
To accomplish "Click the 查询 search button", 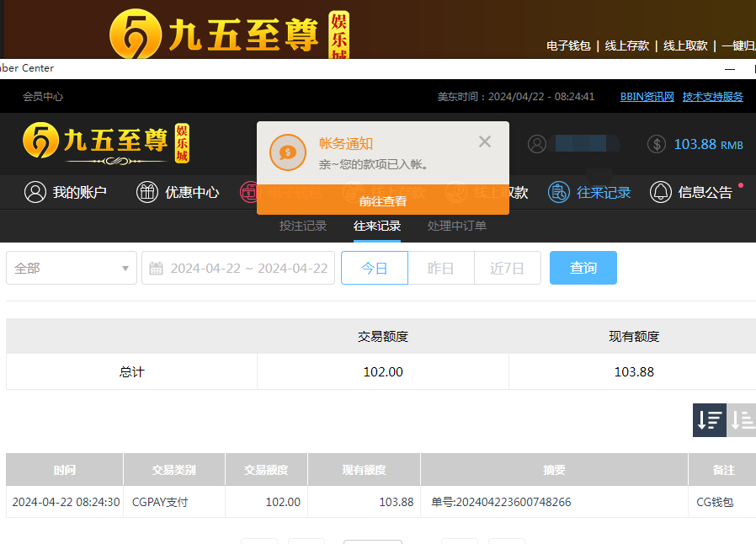I will click(x=583, y=268).
